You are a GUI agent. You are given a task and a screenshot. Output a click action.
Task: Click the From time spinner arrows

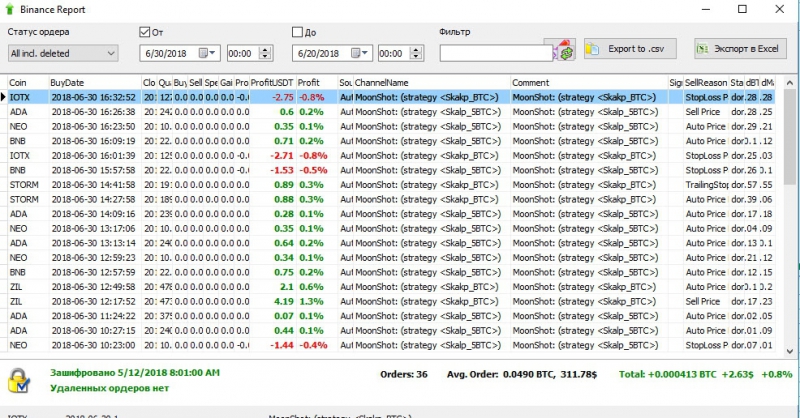pyautogui.click(x=265, y=53)
